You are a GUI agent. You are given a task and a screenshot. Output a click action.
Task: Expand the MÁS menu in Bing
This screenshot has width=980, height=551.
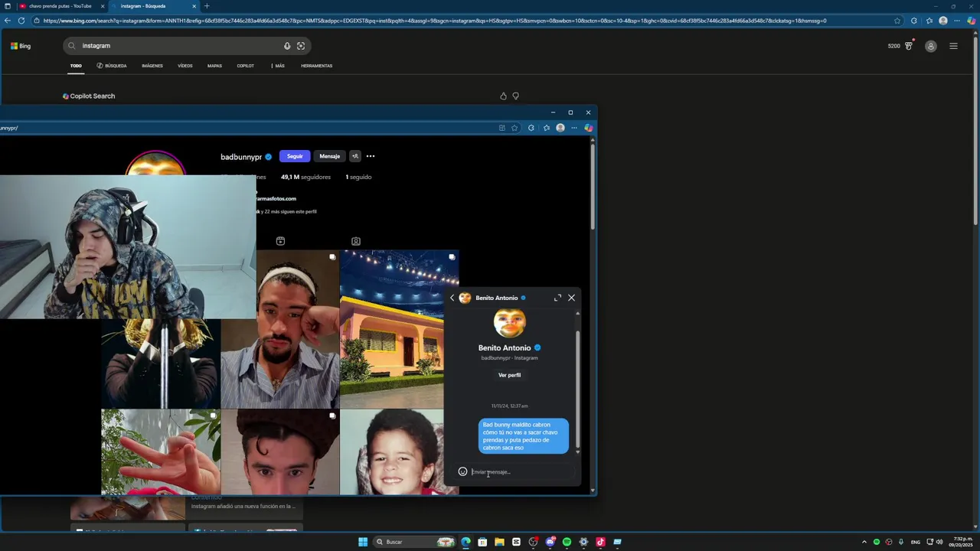(278, 66)
